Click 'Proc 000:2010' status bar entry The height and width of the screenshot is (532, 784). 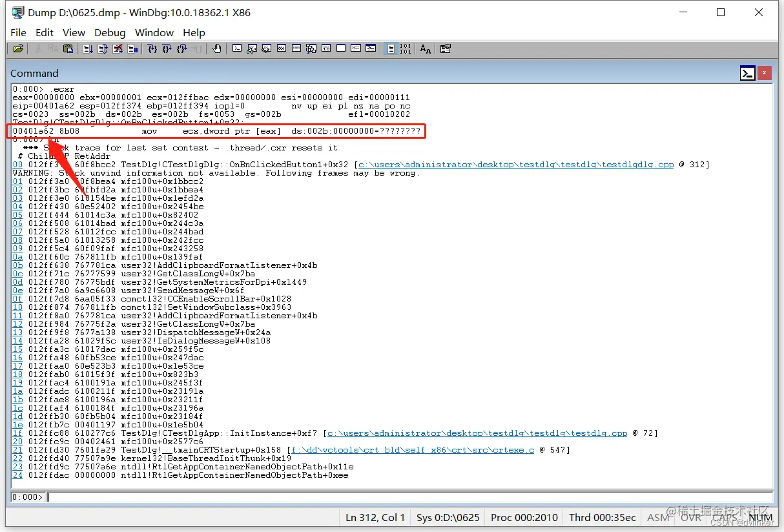click(524, 517)
